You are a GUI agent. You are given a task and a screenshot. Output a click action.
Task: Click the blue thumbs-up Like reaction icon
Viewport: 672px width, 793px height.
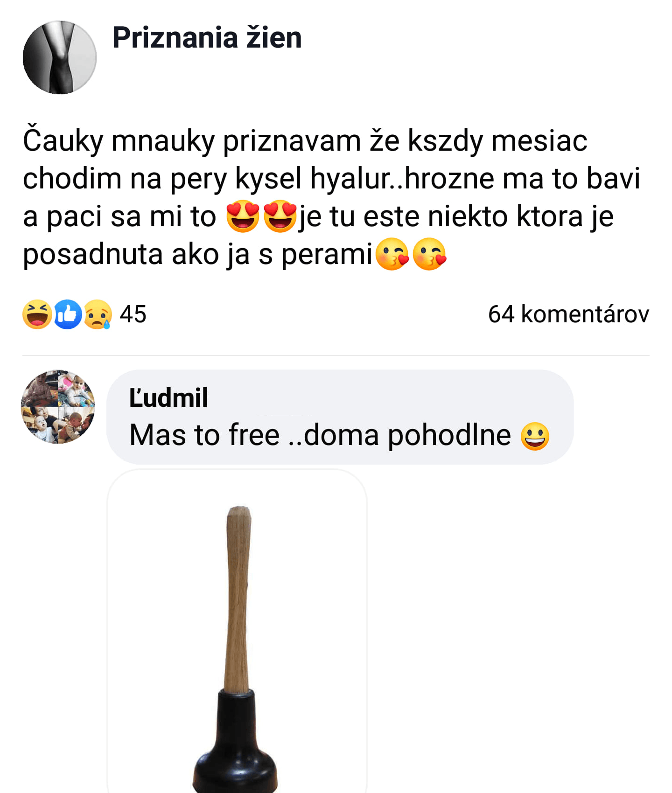click(x=68, y=314)
